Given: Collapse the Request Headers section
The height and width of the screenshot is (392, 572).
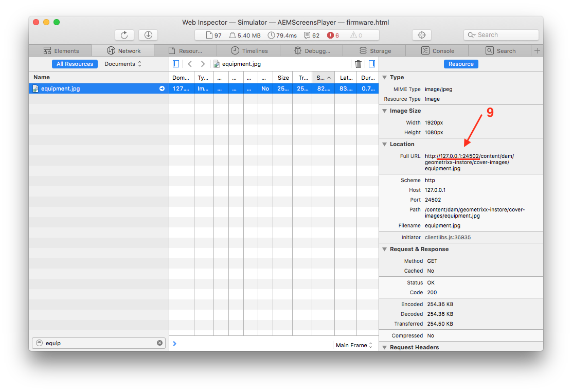Looking at the screenshot, I should pyautogui.click(x=384, y=347).
